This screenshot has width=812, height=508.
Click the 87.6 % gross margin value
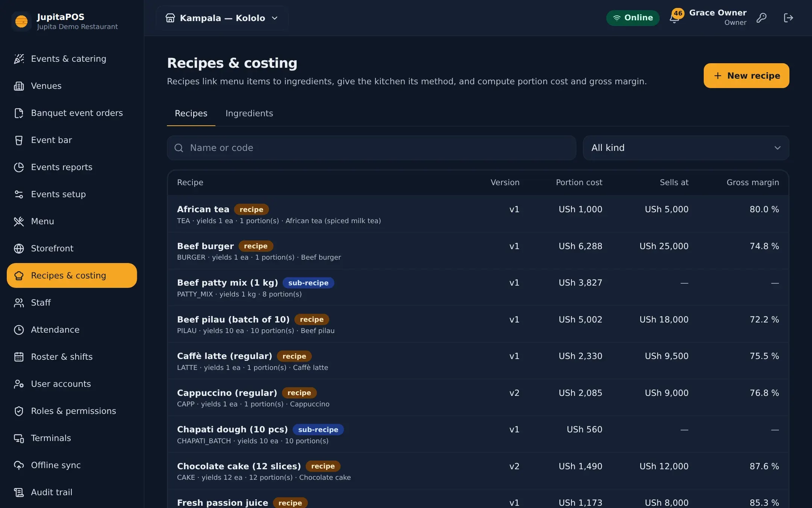(764, 466)
